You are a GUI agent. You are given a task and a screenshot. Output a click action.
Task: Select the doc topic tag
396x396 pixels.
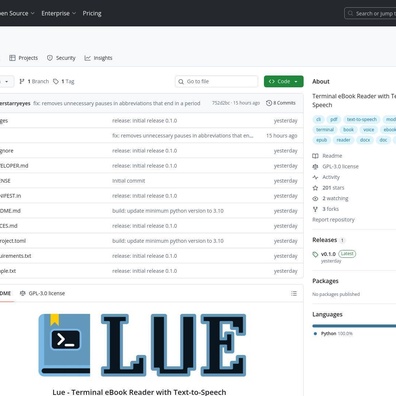coord(383,140)
